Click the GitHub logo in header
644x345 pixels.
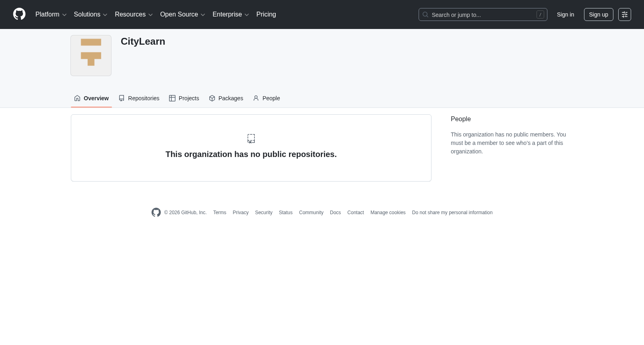19,14
